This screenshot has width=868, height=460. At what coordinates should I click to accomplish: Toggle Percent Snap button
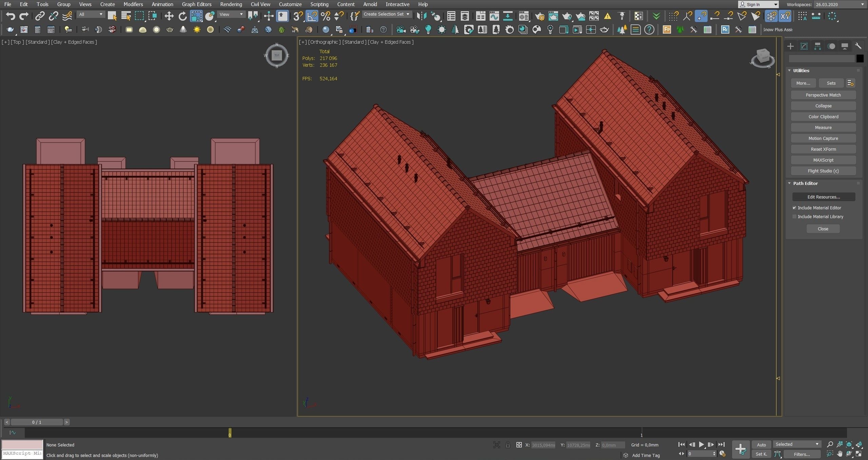pyautogui.click(x=325, y=16)
